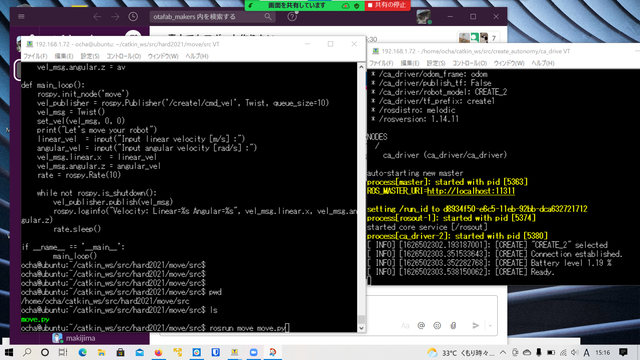Click rosrun move move.py command line

pos(155,328)
